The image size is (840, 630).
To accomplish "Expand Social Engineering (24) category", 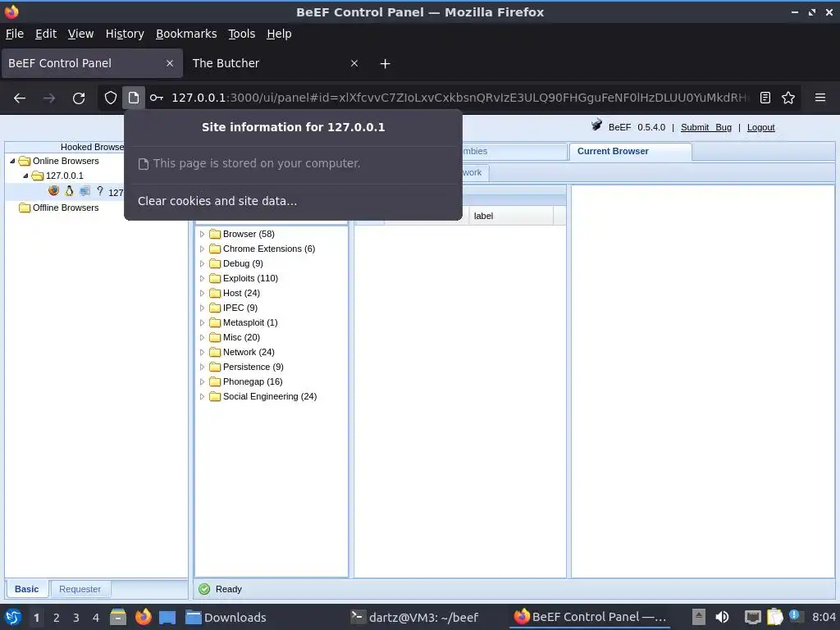I will point(202,396).
